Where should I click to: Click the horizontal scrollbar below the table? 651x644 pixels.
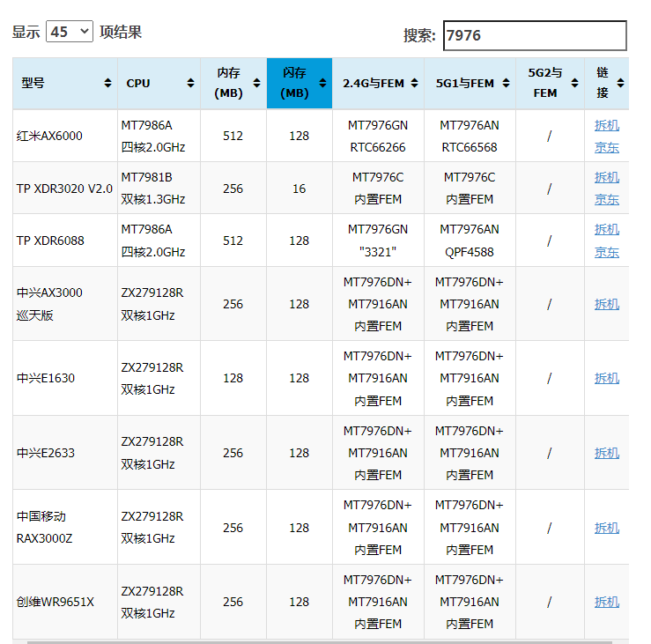tap(320, 642)
